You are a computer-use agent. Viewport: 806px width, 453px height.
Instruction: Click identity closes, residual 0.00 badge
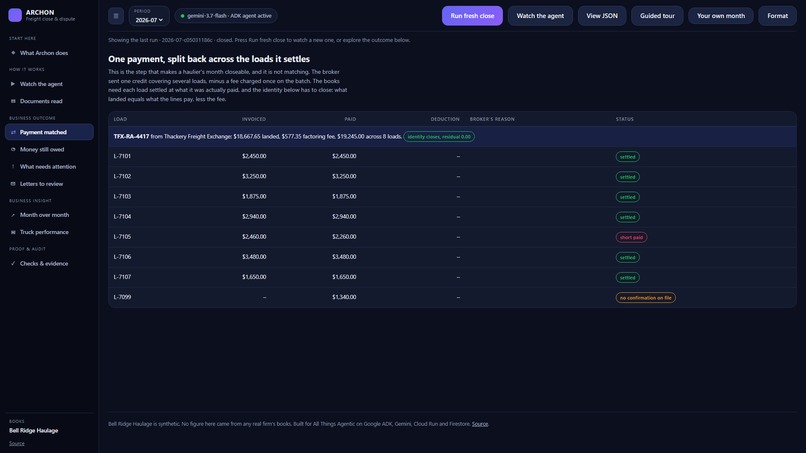[x=439, y=137]
